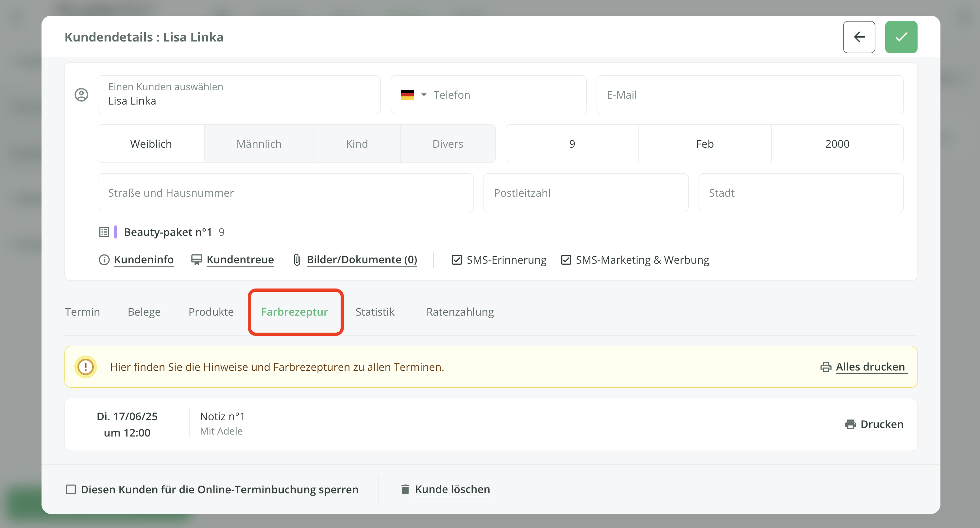
Task: Click the Alles drucken link
Action: coord(870,367)
